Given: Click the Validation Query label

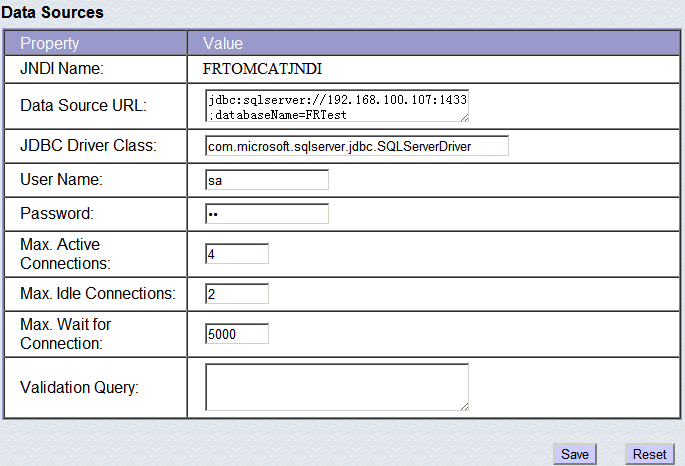Looking at the screenshot, I should pos(79,387).
